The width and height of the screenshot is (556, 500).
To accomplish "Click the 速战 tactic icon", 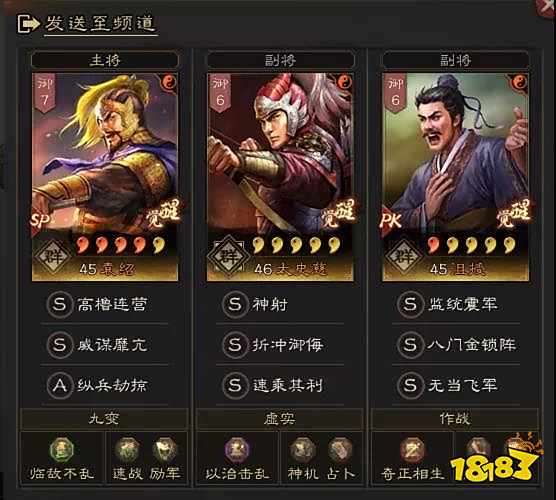I will pos(127,450).
